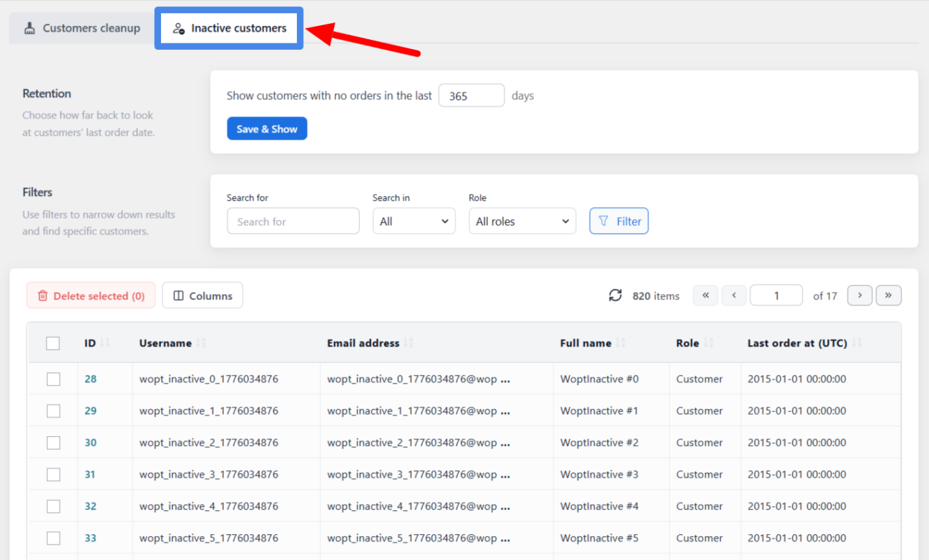929x560 pixels.
Task: Open customer ID 31 link
Action: click(90, 475)
